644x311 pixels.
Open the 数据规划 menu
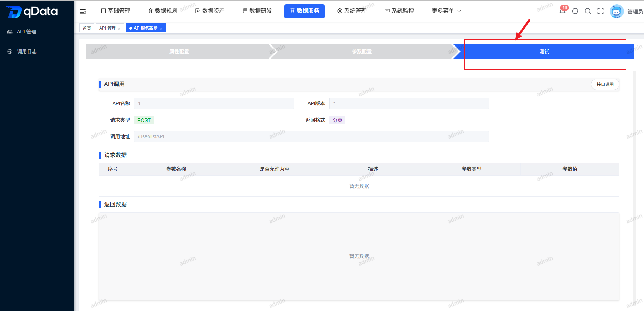pos(163,11)
